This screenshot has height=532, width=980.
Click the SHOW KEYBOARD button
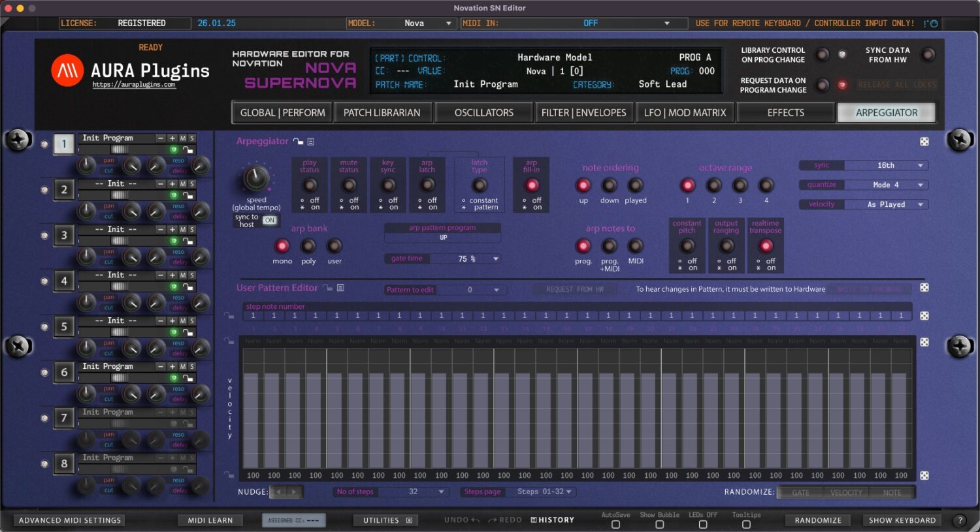coord(902,520)
